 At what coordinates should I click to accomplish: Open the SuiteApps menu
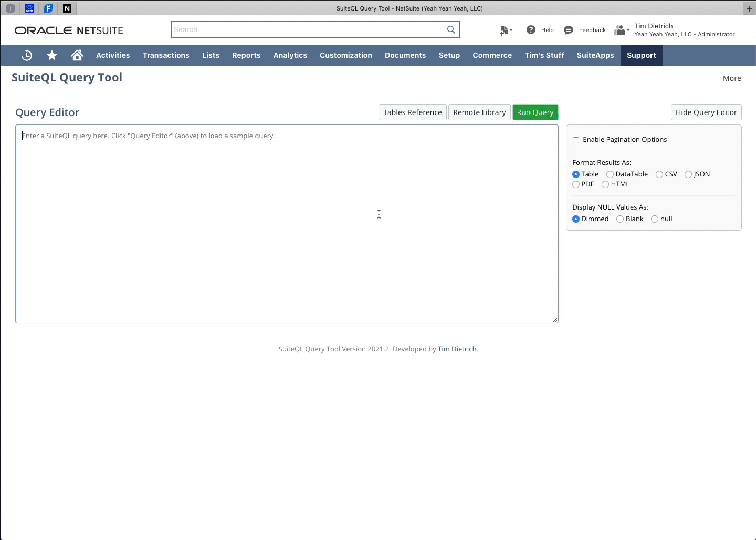595,55
